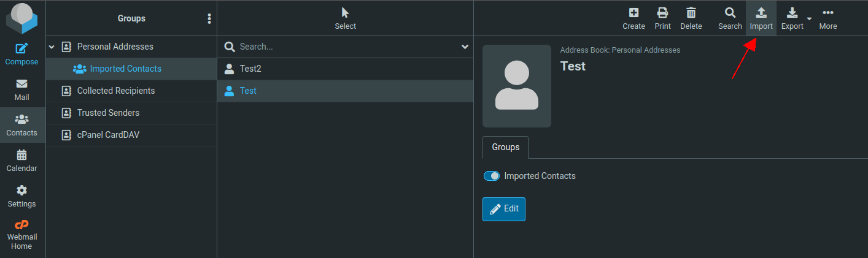Screen dimensions: 868x258
Task: Open the Groups three-dot menu
Action: click(x=209, y=18)
